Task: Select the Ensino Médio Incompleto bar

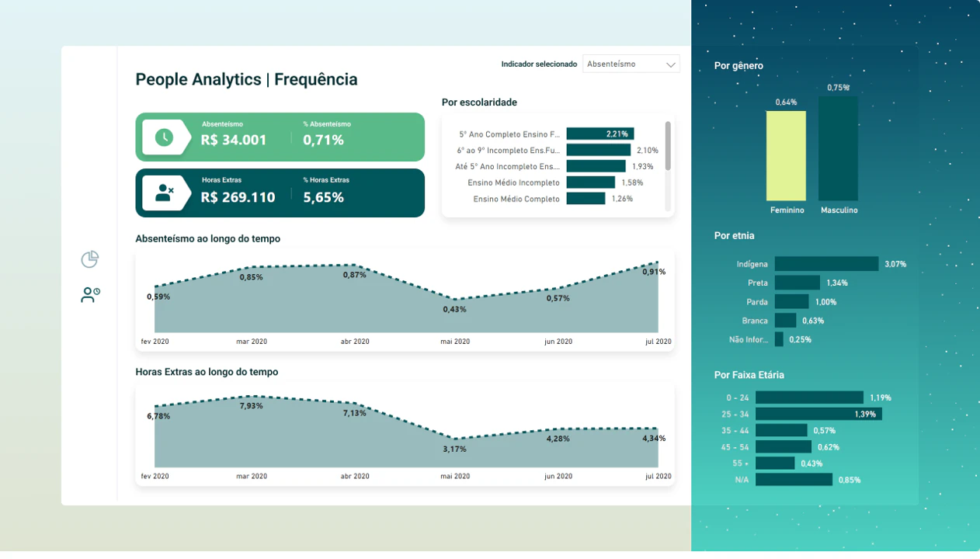Action: click(591, 182)
